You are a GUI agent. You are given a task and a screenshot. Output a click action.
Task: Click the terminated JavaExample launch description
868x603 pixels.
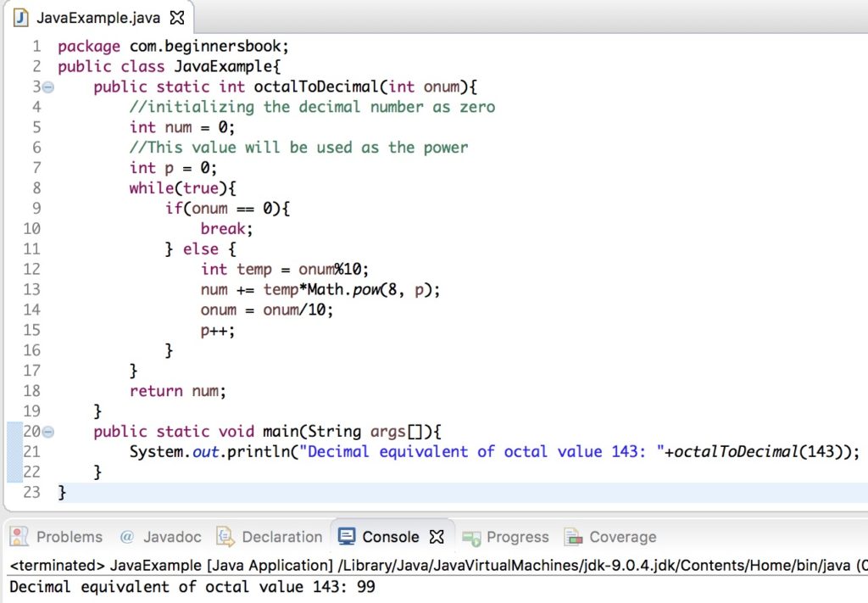pos(438,566)
